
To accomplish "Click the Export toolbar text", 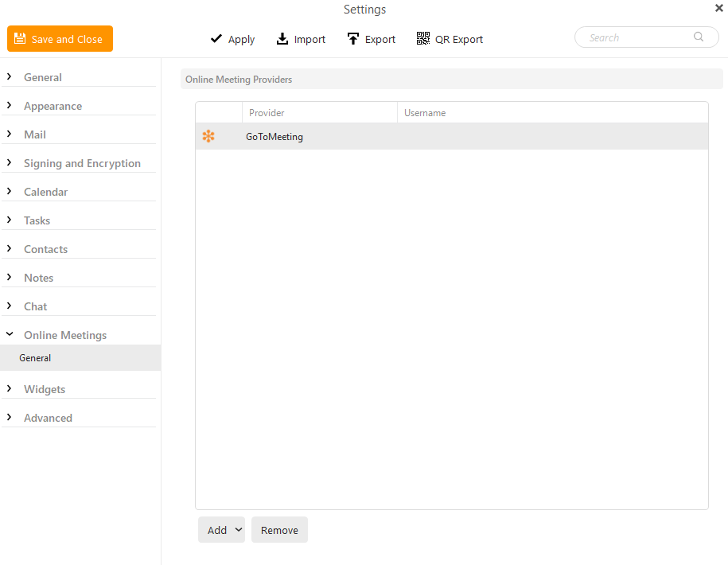I will pos(380,40).
